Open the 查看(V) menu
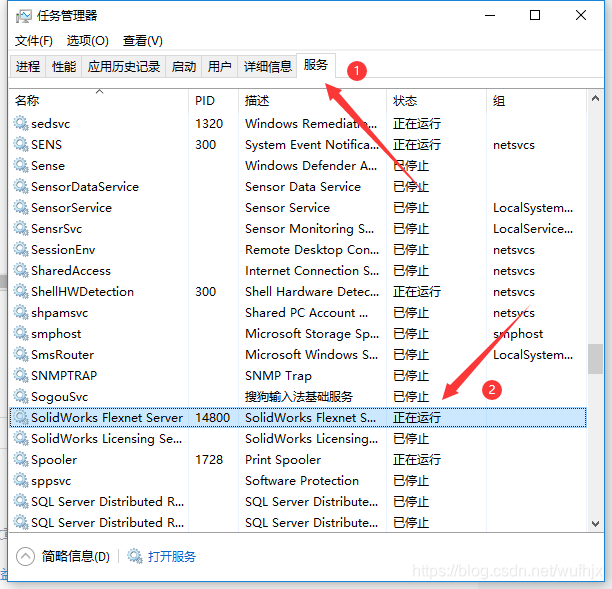The width and height of the screenshot is (612, 589). [x=142, y=40]
